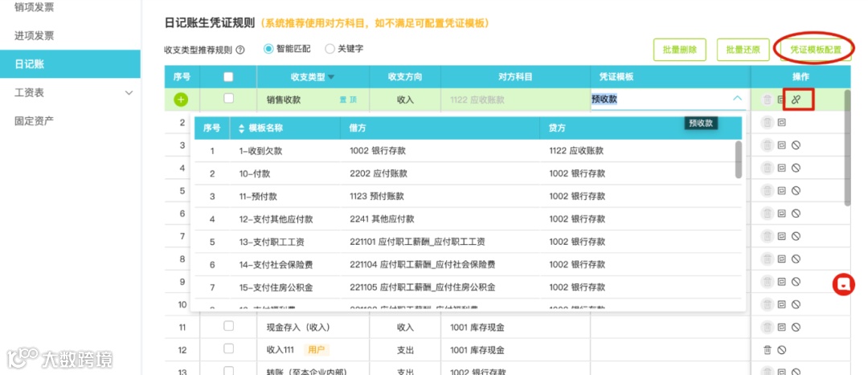Expand the 工资表 sidebar submenu
Screen dimensions: 868x375
tap(129, 92)
